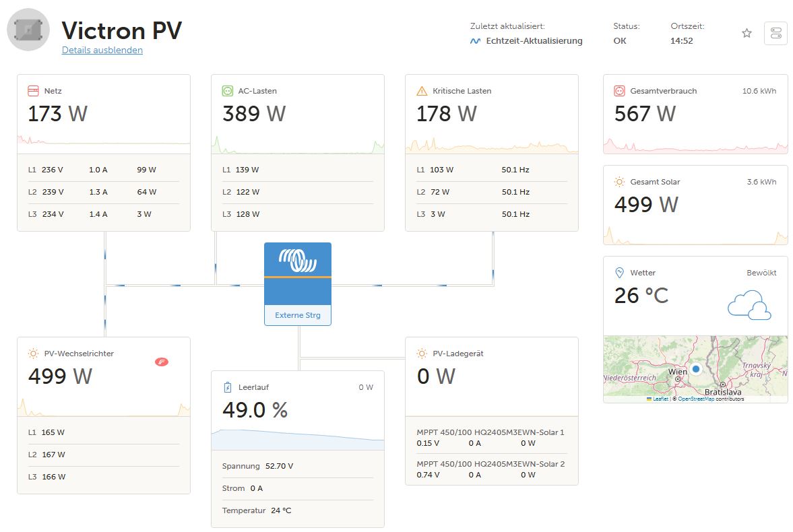Click the PV-Ladegerät sun icon
The width and height of the screenshot is (793, 532).
[x=422, y=354]
